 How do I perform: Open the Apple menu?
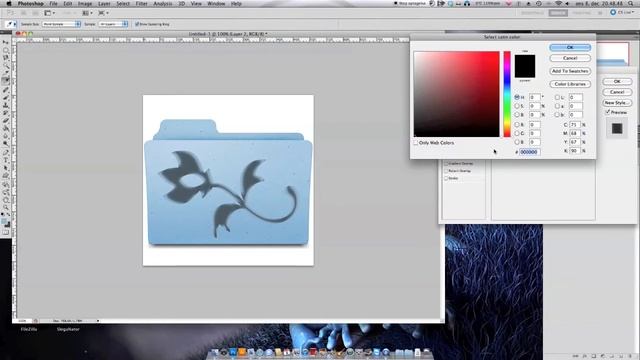(9, 3)
